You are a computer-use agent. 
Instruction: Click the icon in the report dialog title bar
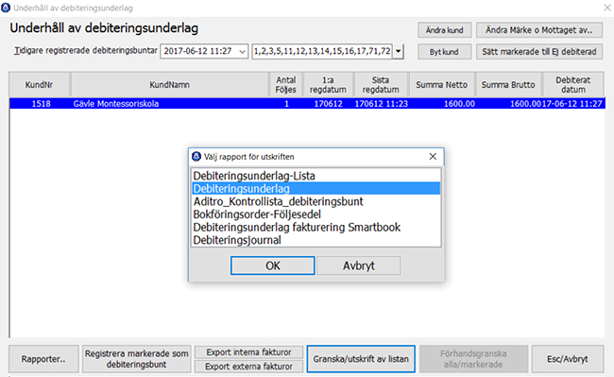coord(196,157)
